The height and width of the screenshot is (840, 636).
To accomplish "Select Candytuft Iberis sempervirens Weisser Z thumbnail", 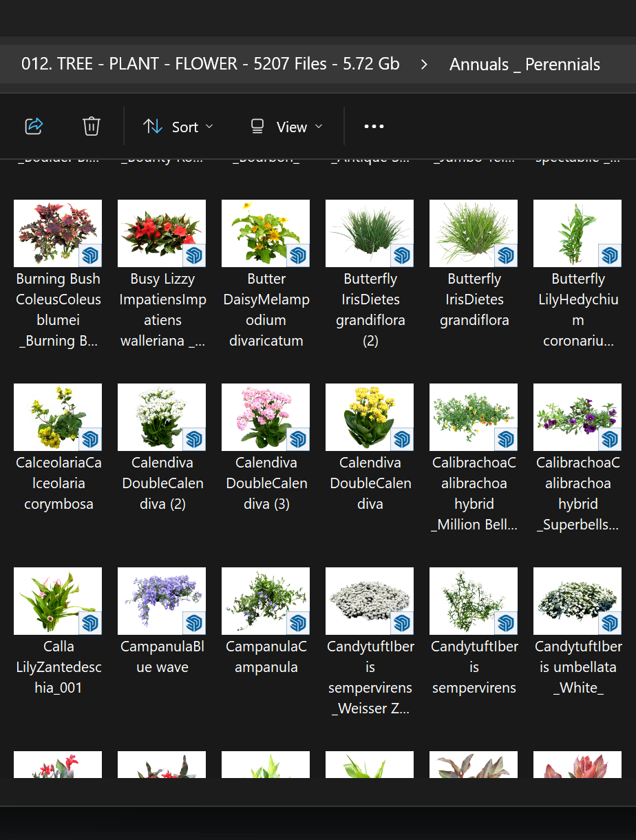I will click(x=370, y=601).
